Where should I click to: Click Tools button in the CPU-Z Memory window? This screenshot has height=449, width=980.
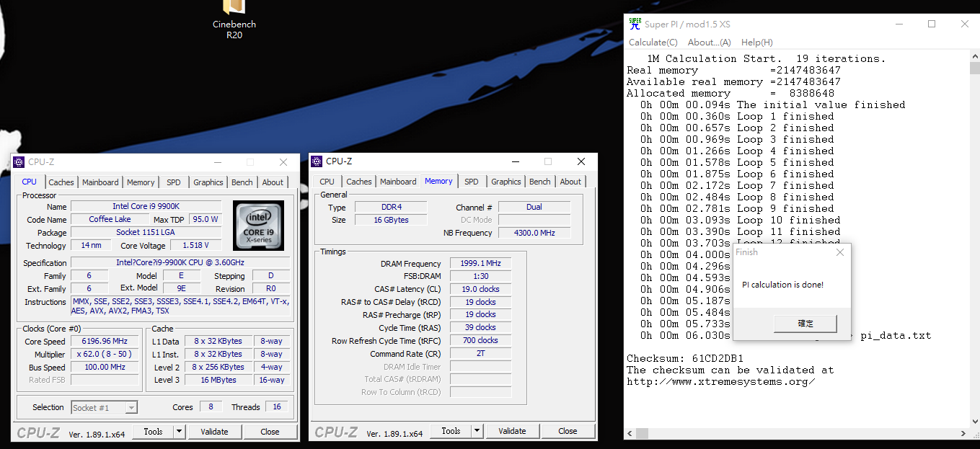(x=451, y=431)
